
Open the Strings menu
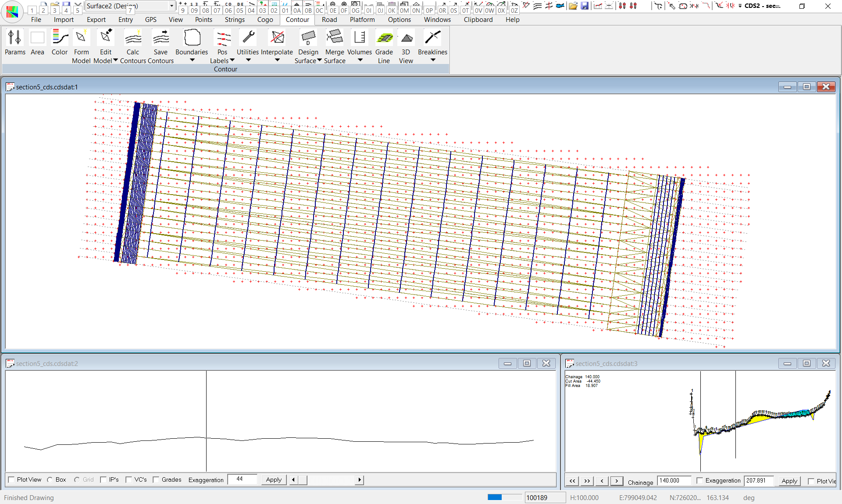click(235, 20)
